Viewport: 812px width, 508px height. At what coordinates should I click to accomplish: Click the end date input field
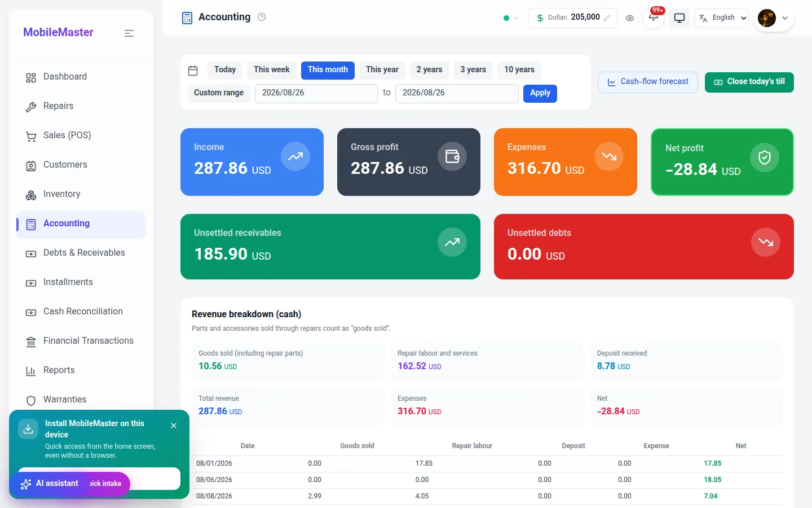pos(457,93)
